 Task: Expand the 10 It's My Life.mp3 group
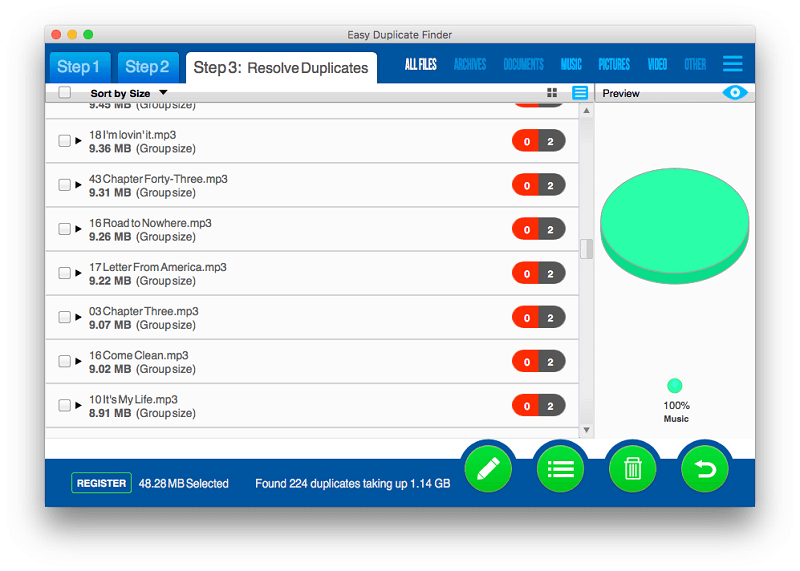[78, 405]
